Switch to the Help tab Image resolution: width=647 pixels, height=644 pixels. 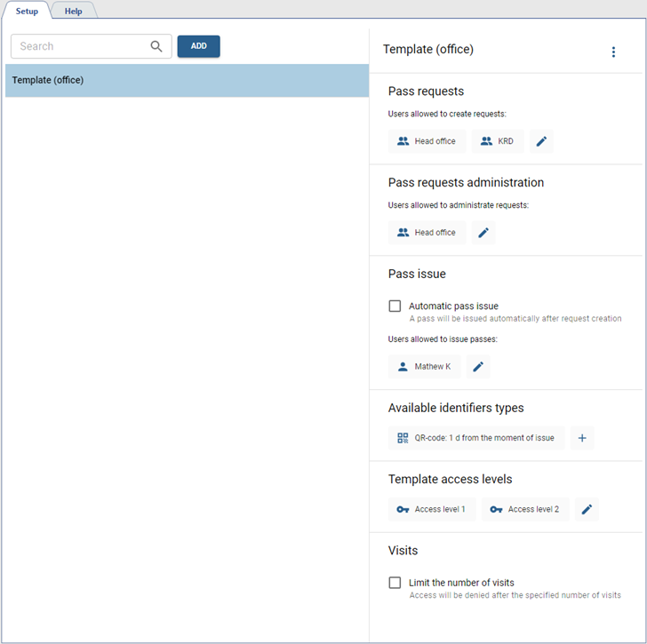(73, 12)
